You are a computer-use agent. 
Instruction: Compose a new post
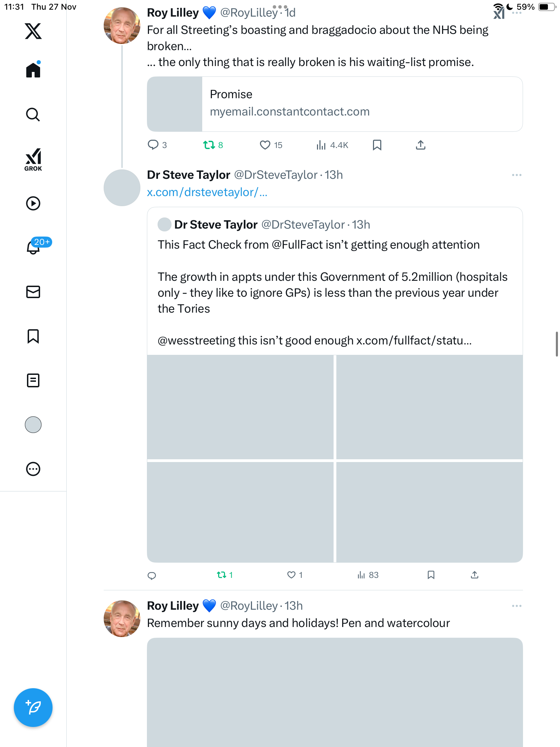[x=33, y=708]
